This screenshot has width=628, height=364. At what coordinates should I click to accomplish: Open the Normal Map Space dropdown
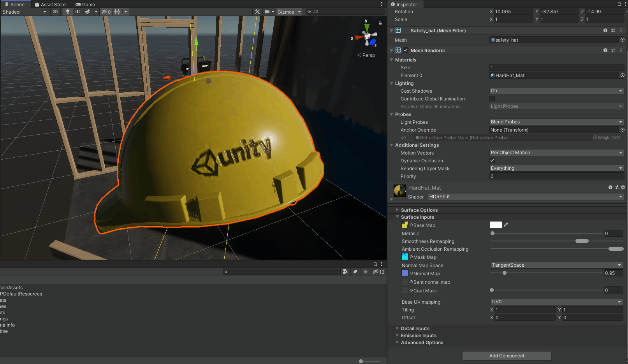(557, 265)
